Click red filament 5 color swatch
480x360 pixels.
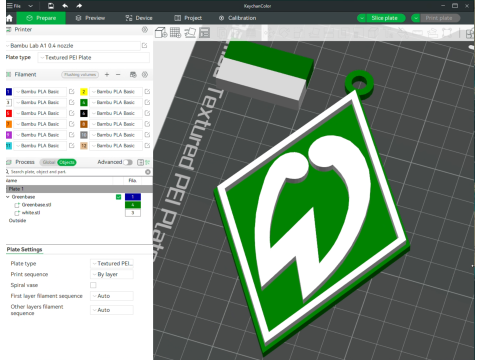(x=9, y=113)
